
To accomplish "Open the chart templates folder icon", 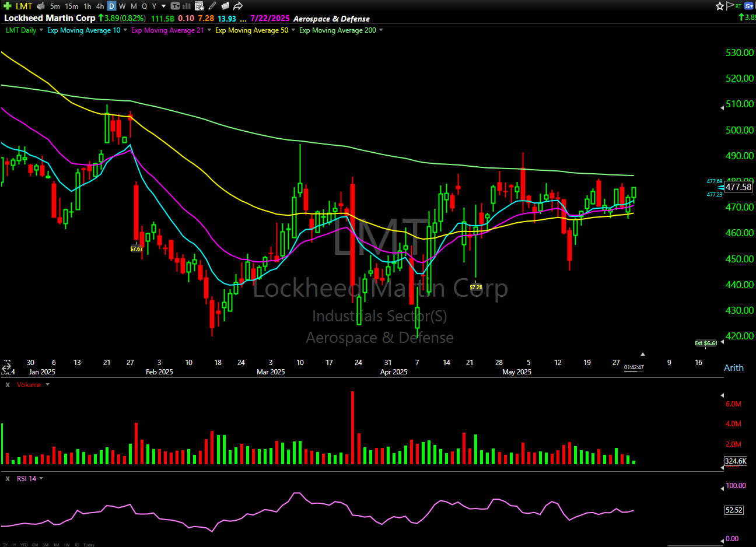I will tap(225, 6).
